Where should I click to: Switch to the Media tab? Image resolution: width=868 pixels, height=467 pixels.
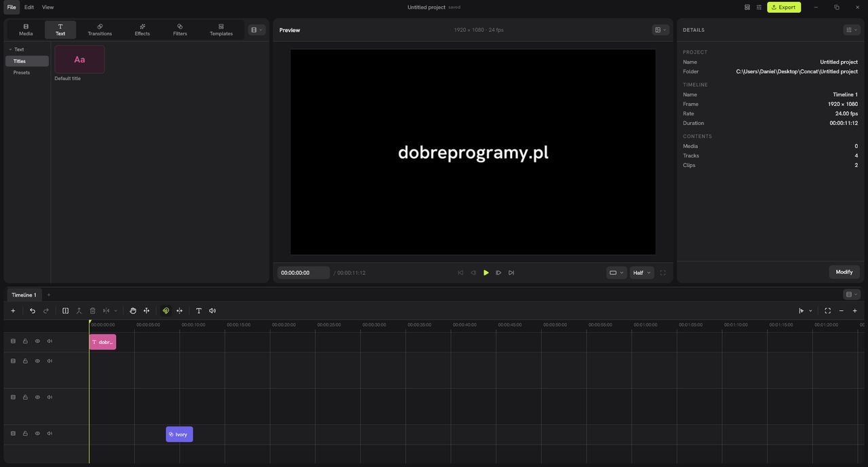coord(26,30)
